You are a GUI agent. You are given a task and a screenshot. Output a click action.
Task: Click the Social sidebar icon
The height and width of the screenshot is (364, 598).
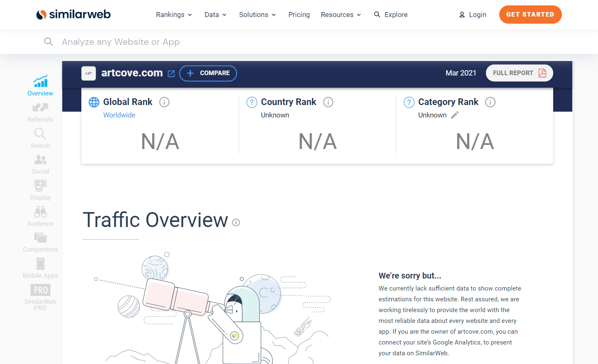click(40, 159)
